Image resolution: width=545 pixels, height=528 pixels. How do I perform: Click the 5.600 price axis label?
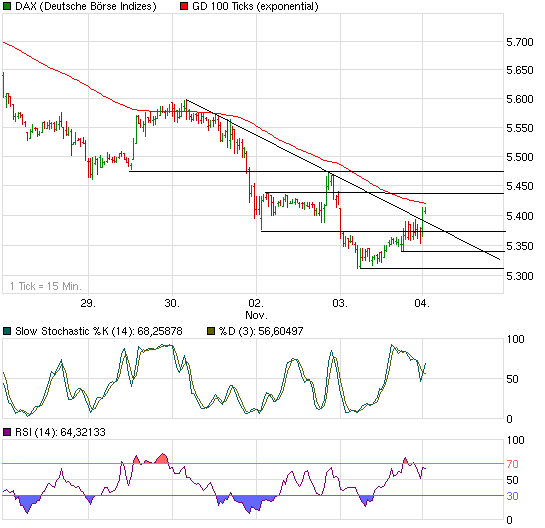click(520, 99)
